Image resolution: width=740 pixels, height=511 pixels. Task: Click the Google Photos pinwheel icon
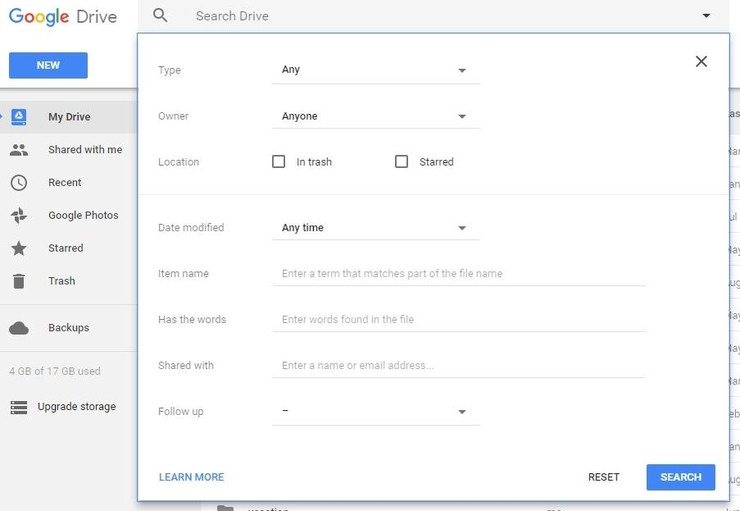point(19,216)
